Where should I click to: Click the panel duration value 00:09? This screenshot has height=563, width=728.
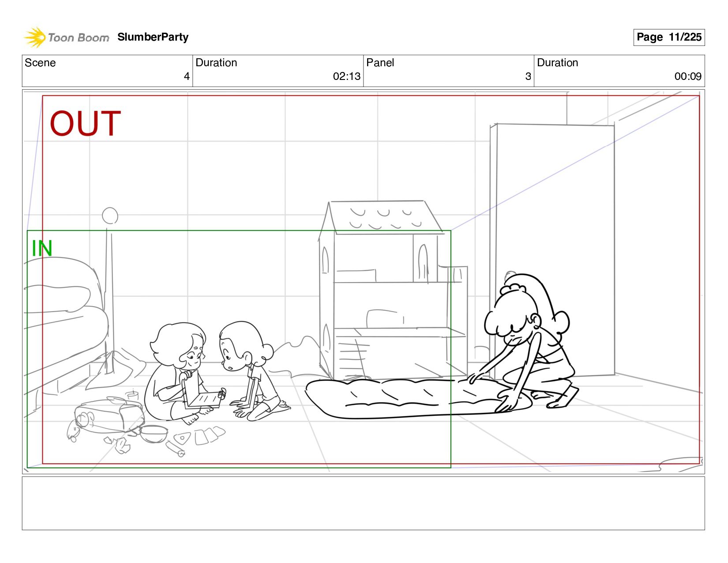pos(688,76)
